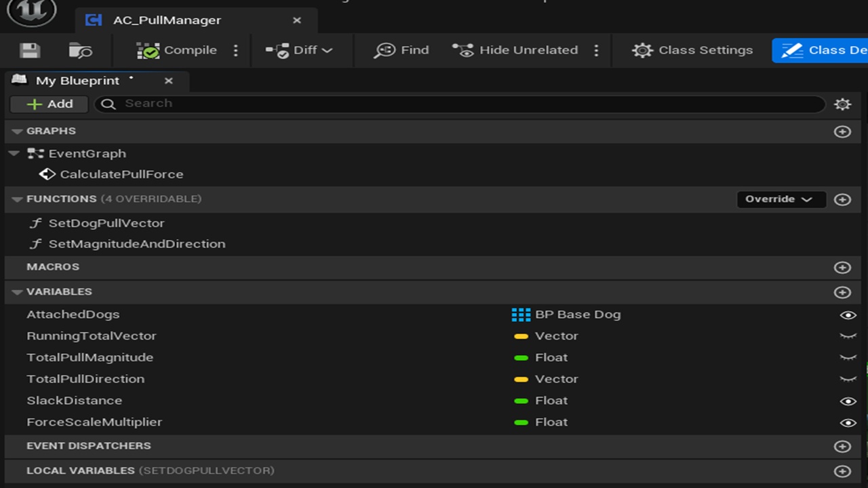Open the browse-to-asset folder search icon
This screenshot has height=488, width=868.
click(x=80, y=50)
